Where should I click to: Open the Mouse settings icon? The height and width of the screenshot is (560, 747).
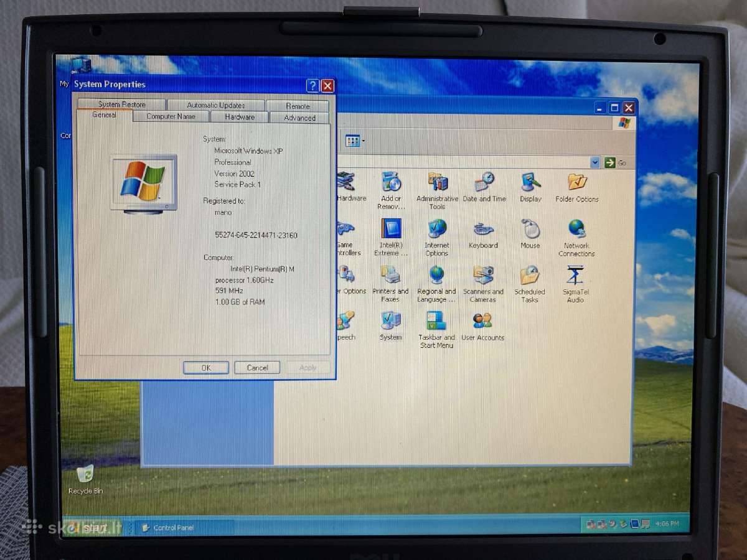pos(530,233)
